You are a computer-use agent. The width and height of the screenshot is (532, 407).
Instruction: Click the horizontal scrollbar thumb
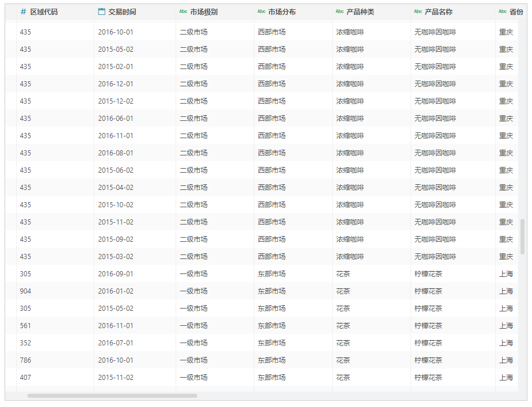112,396
